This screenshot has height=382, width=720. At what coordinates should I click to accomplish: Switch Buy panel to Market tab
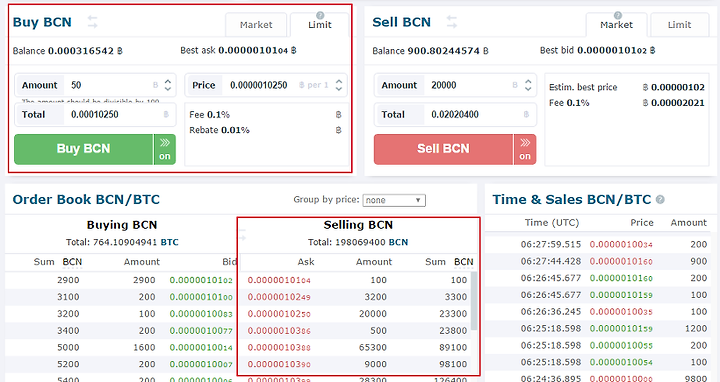(x=256, y=25)
